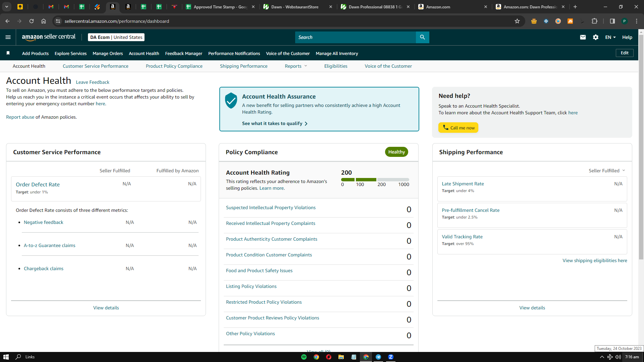Click the Seller Central search field

coord(356,37)
